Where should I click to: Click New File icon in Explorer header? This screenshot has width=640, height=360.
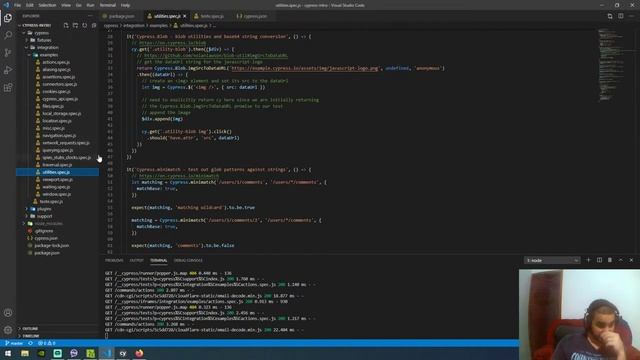click(66, 25)
